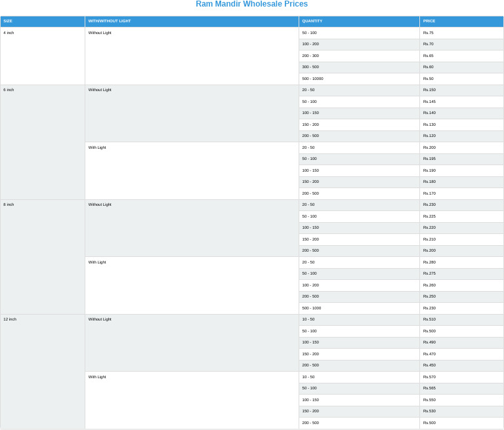Image resolution: width=504 pixels, height=430 pixels.
Task: Click the Rs.210 price cell
Action: click(461, 239)
